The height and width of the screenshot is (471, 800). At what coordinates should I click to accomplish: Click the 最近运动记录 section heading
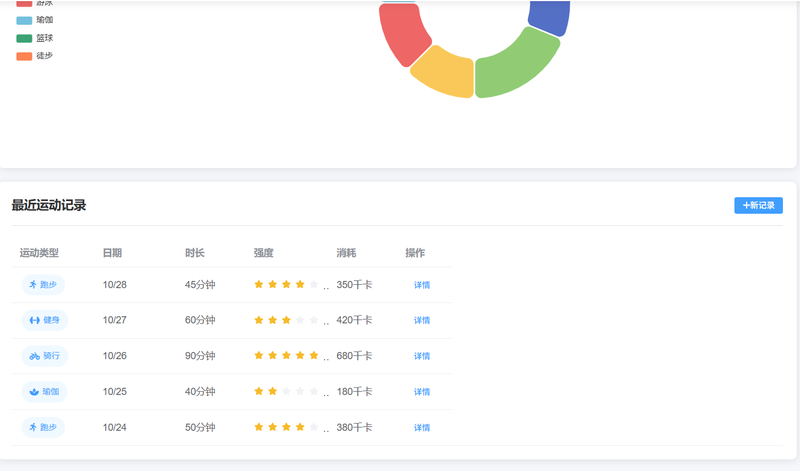(49, 205)
